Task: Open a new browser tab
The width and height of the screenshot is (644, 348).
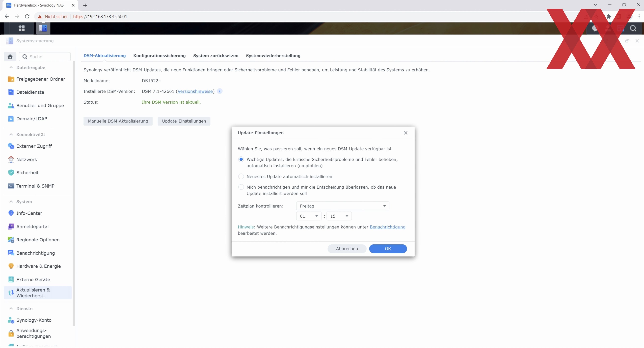Action: [x=85, y=5]
